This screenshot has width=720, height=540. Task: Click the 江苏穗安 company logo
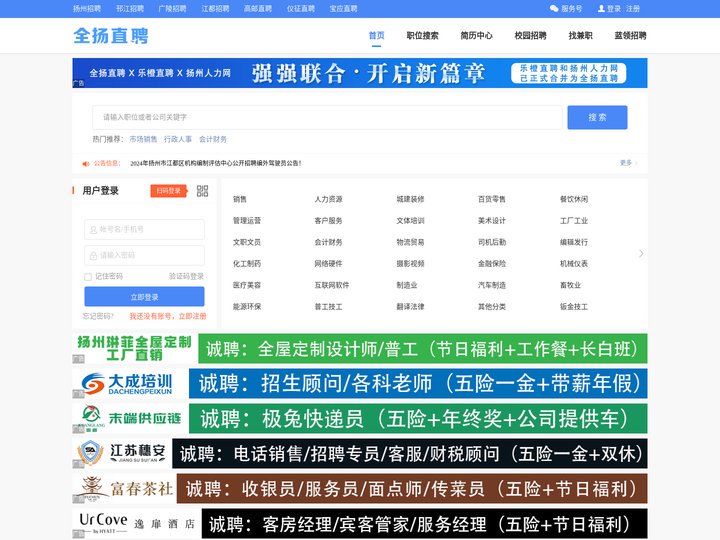tap(122, 453)
